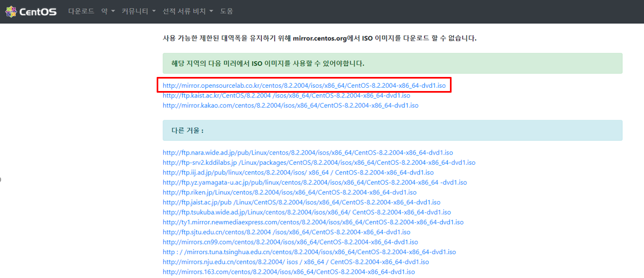The width and height of the screenshot is (644, 278).
Task: Open the mirrors.cn99.com ISO link
Action: pyautogui.click(x=291, y=242)
